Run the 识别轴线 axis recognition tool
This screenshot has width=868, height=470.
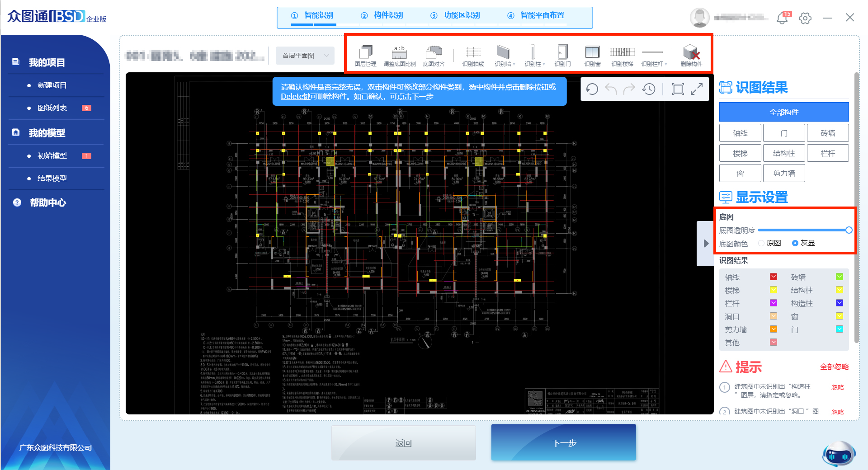pos(473,56)
